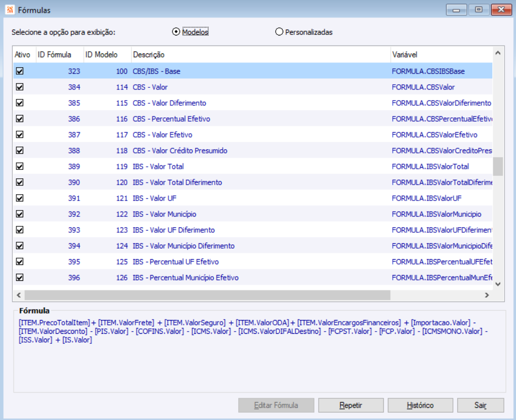Click variable FORMULA.IBSValorUF cell

click(x=441, y=198)
